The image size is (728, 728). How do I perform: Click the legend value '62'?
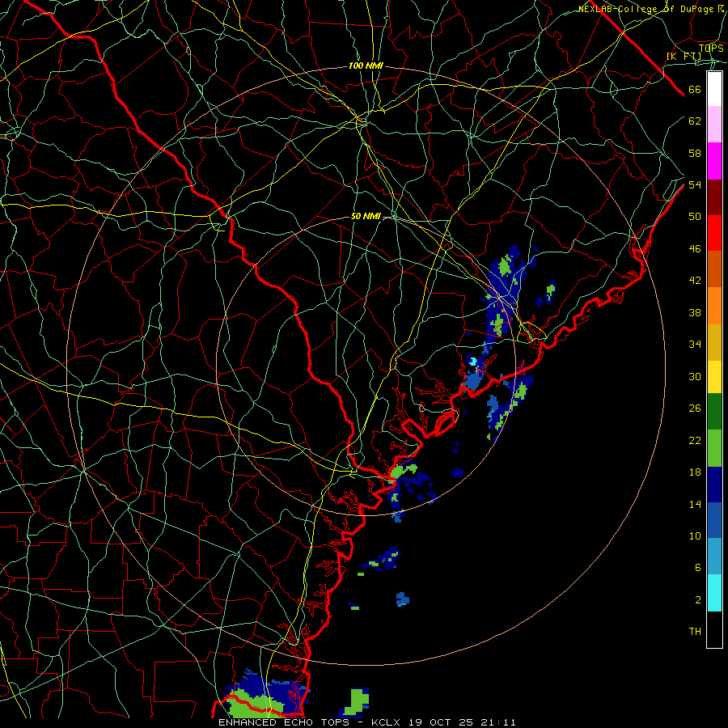[695, 121]
